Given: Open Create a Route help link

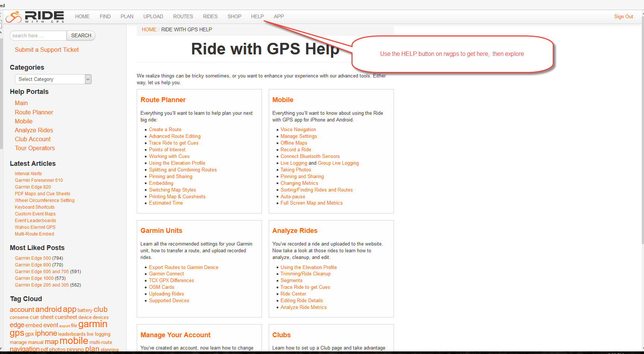Looking at the screenshot, I should [165, 130].
